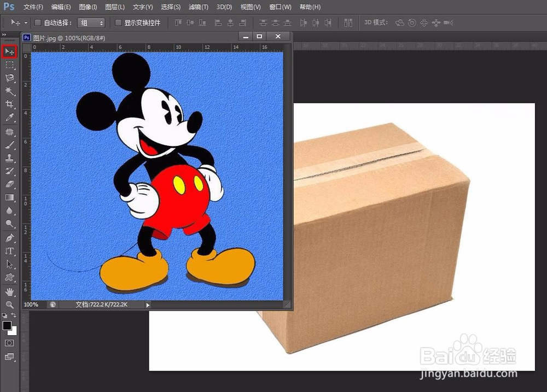Reset default foreground and background colors
This screenshot has width=547, height=392.
point(4,315)
